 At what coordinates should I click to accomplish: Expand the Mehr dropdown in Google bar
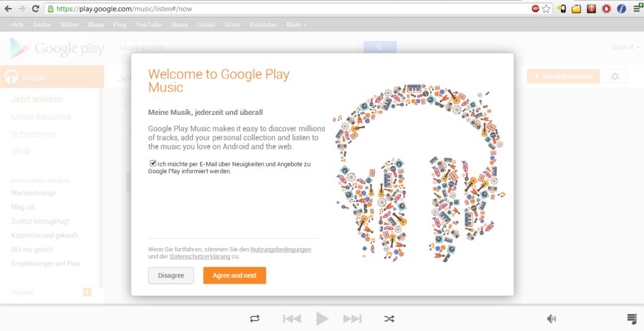[x=296, y=24]
